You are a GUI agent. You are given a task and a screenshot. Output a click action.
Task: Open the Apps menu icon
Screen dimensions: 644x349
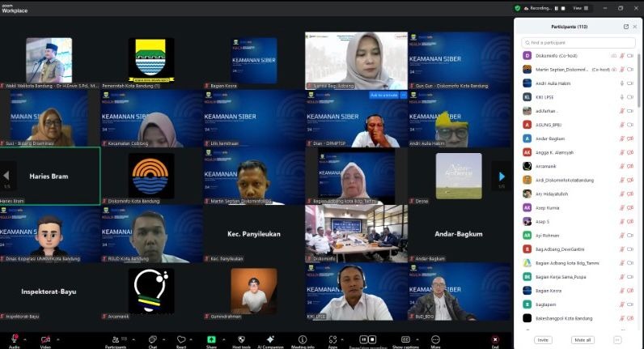333,341
